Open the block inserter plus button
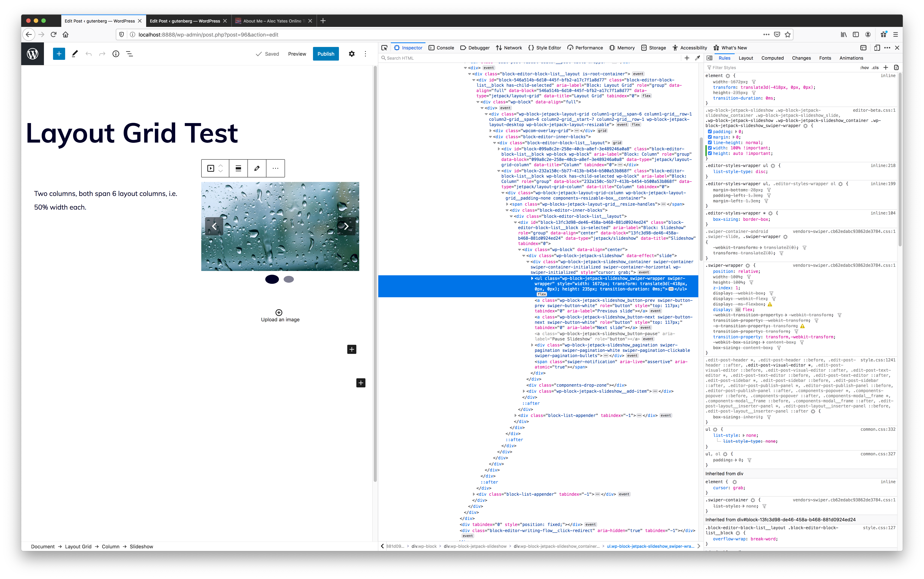 (59, 54)
